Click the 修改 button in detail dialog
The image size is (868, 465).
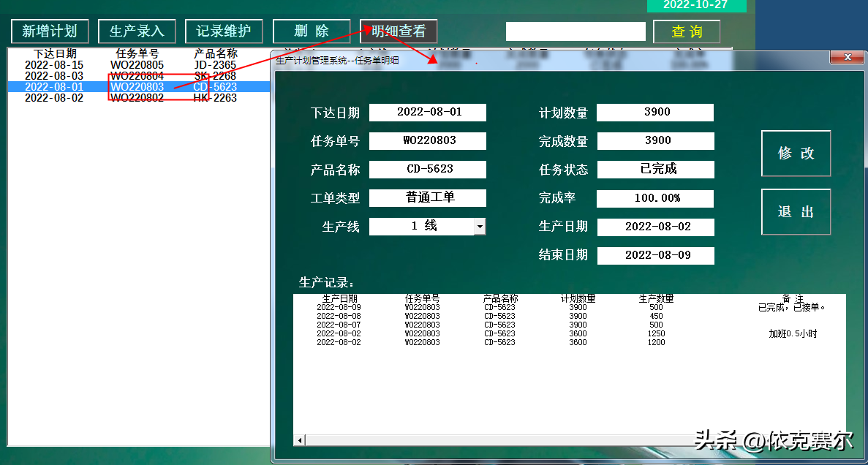796,154
